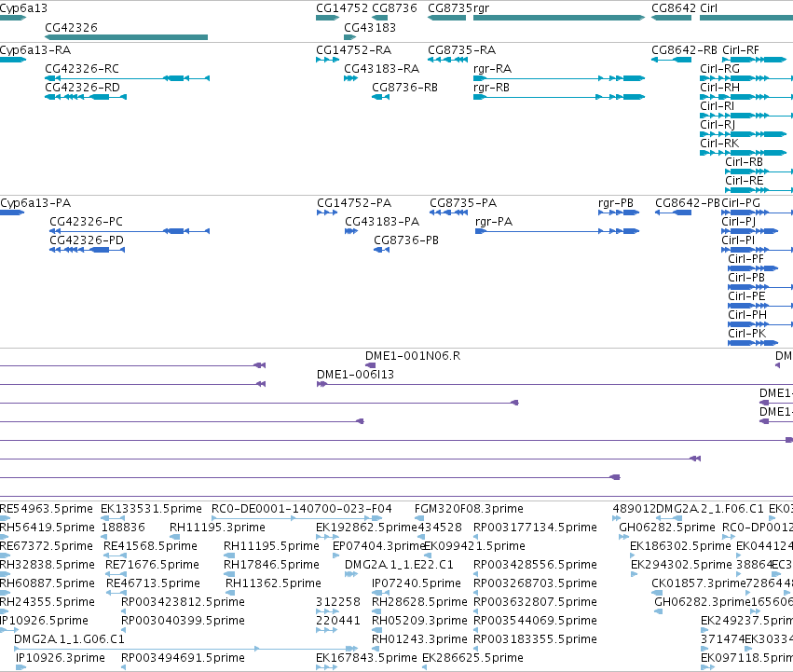Select the CG42326-RD transcript
The image size is (793, 672).
pos(86,97)
